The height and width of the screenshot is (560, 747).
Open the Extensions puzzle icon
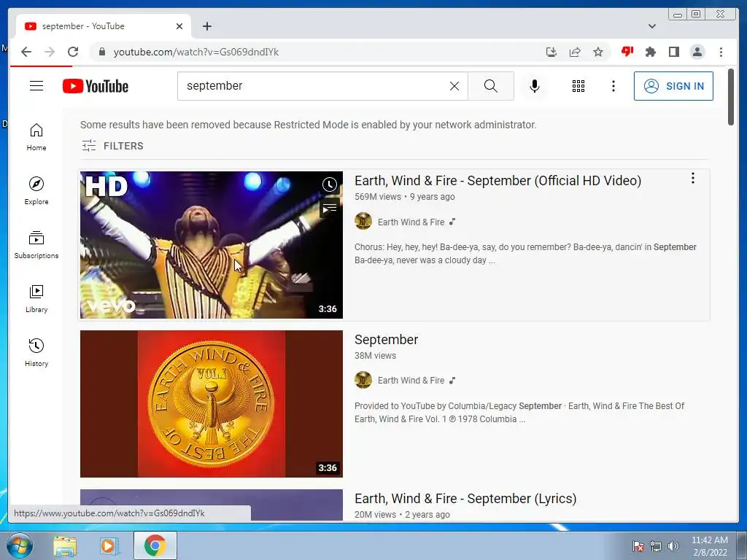coord(650,52)
